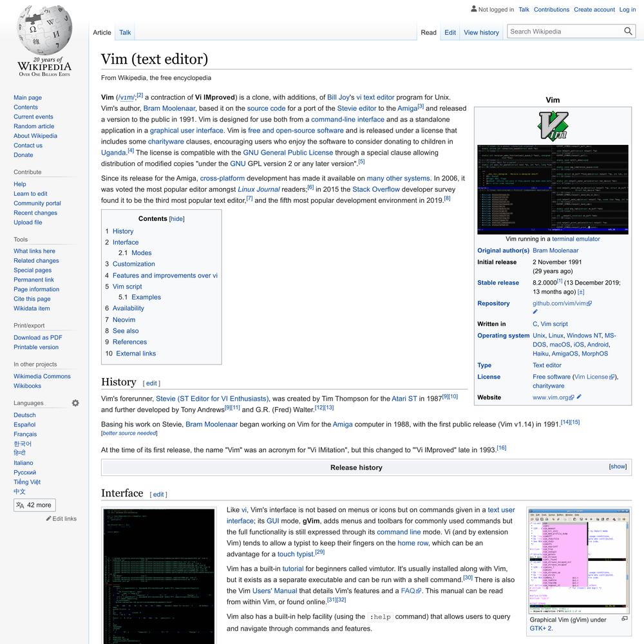Image resolution: width=644 pixels, height=644 pixels.
Task: Edit the History section
Action: pyautogui.click(x=151, y=383)
